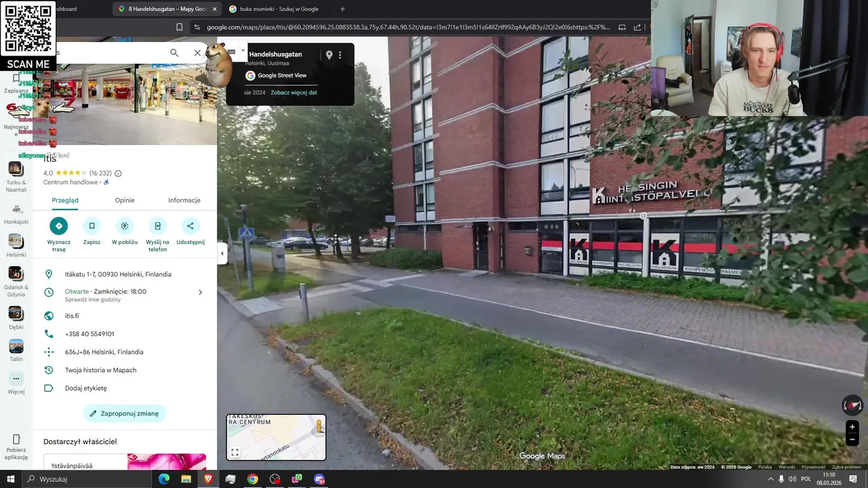868x488 pixels.
Task: Click Więcej three-dot sidebar button
Action: (16, 378)
